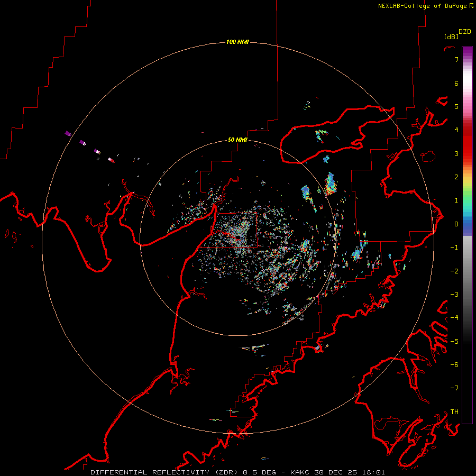Click the 6 dB value on color scale
This screenshot has height=476, width=476.
point(456,83)
